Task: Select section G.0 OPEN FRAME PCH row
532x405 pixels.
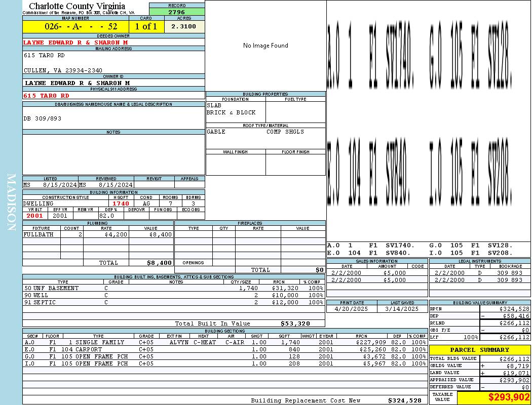Action: tap(225, 356)
